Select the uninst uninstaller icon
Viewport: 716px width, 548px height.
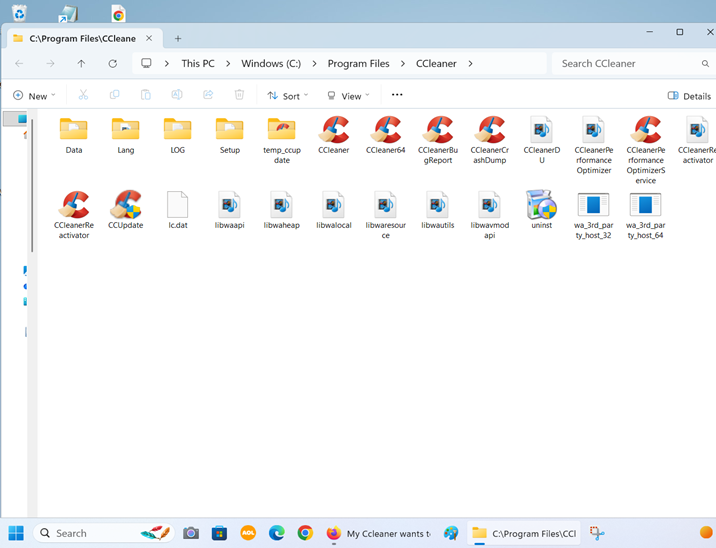541,205
